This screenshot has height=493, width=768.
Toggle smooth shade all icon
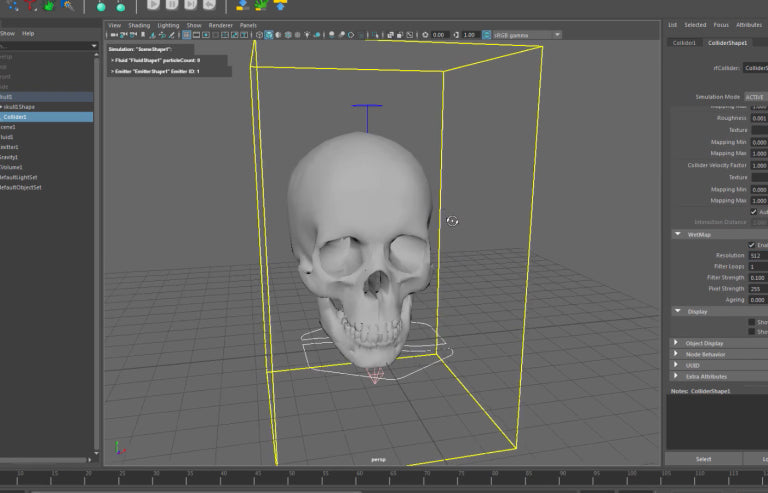click(x=268, y=35)
